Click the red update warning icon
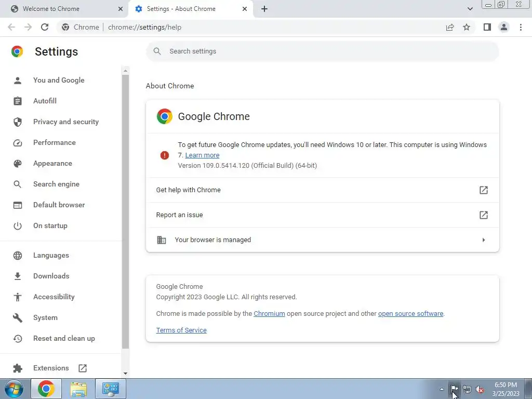This screenshot has height=399, width=532. pyautogui.click(x=165, y=155)
